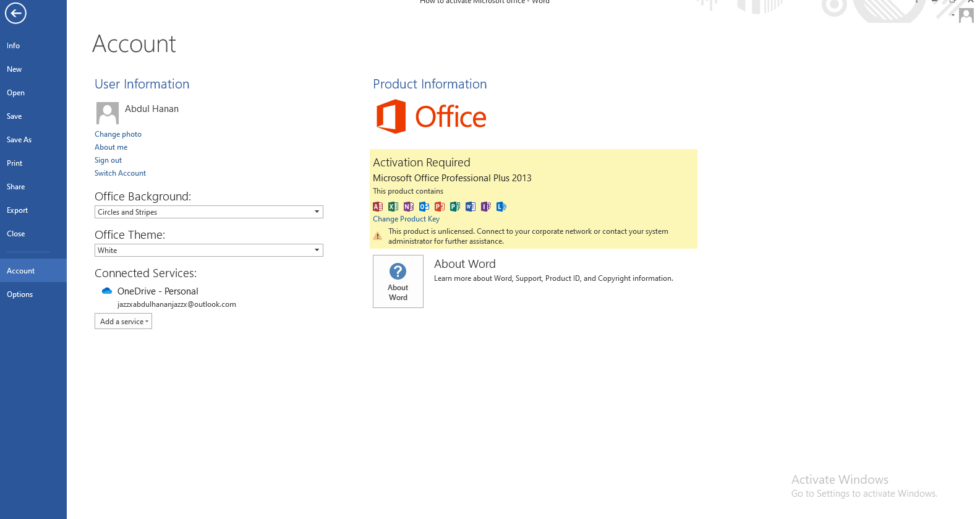Open the account dropdown arrow near avatar
This screenshot has width=980, height=519.
(953, 15)
